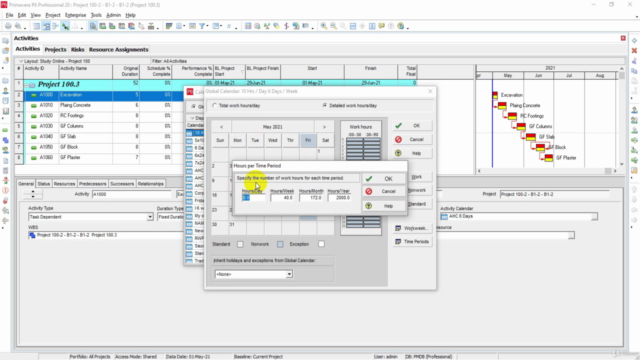Click help icon in Hours per Time Period dialog
640x360 pixels.
369,206
